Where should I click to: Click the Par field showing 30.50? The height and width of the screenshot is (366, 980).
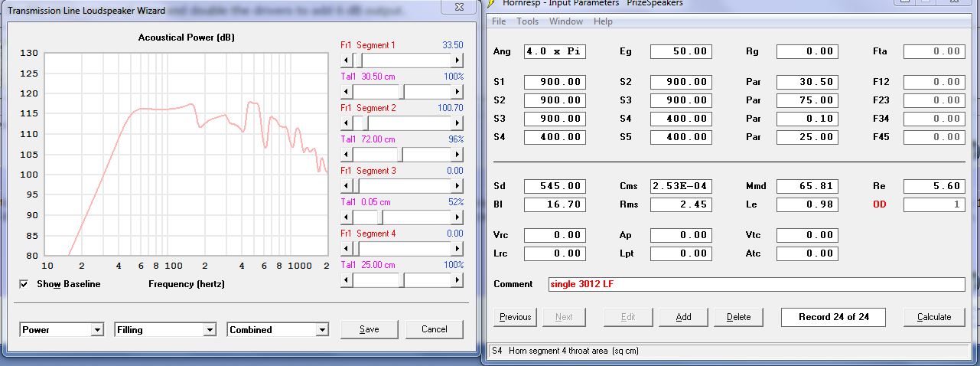click(807, 82)
